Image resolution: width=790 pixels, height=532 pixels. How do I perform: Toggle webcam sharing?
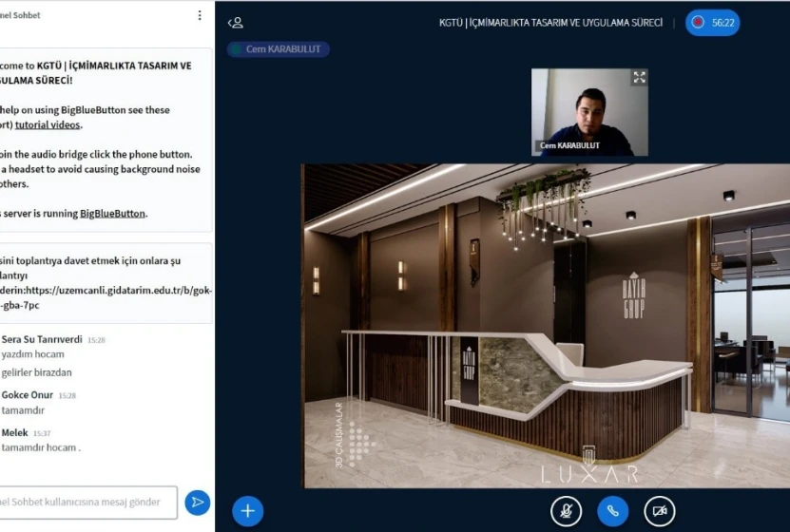click(659, 510)
